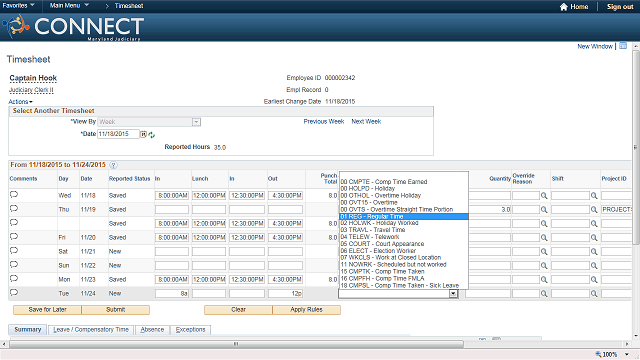Click time reporting code dropdown arrow in Tue row
This screenshot has height=360, width=640.
(x=453, y=293)
